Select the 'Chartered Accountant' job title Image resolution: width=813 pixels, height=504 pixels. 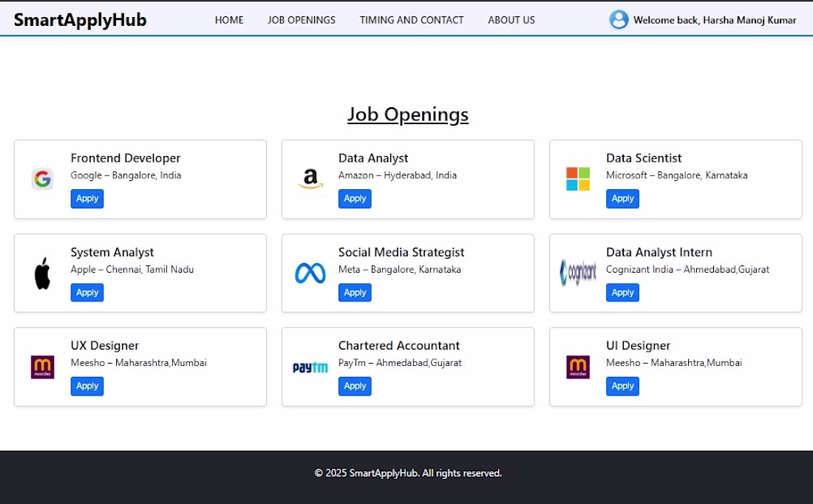(398, 346)
